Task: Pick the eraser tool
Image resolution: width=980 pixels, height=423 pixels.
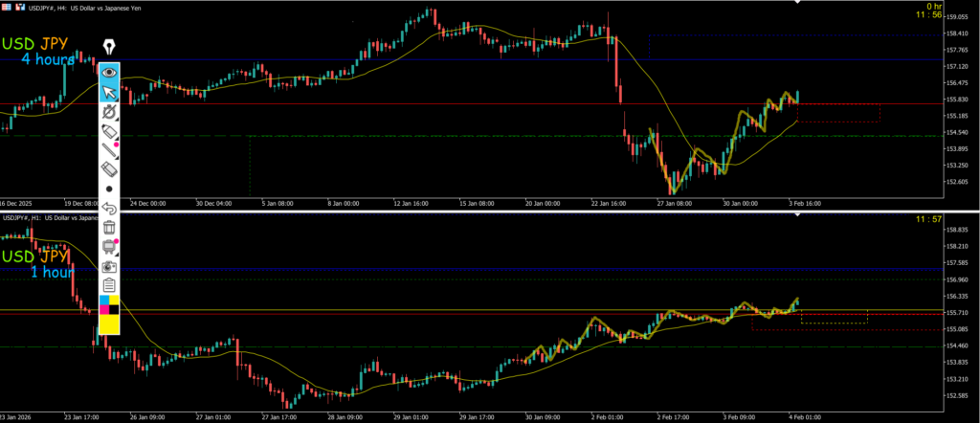Action: click(x=109, y=168)
